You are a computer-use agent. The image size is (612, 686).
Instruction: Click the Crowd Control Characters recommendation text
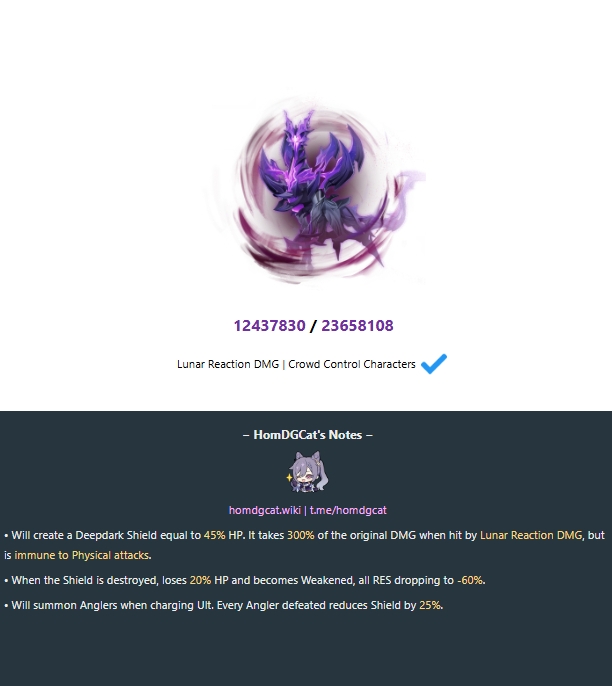coord(352,364)
